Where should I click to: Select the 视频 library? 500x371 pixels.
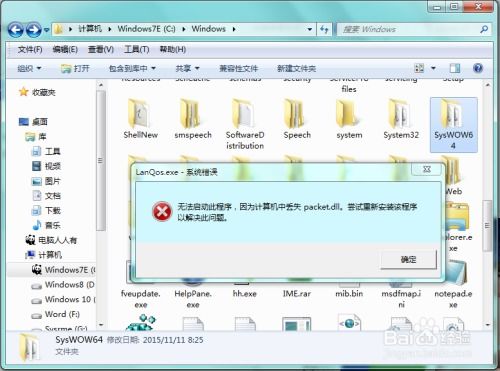[46, 166]
